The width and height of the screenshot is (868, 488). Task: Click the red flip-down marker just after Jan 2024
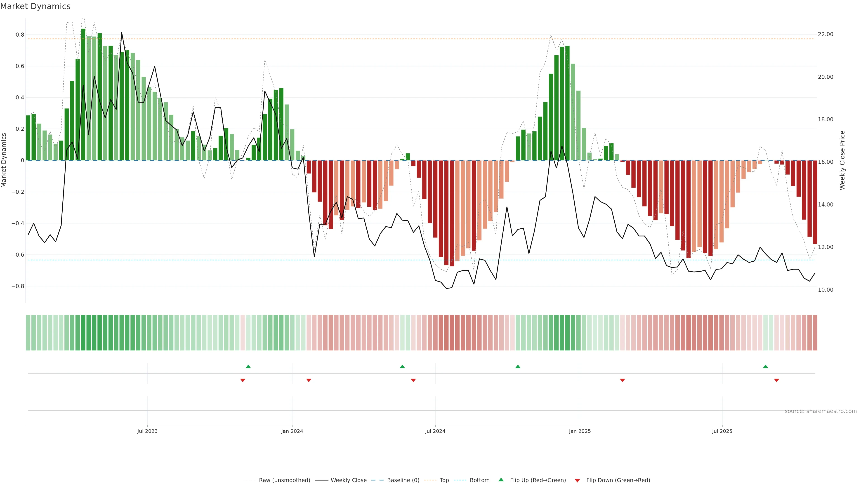(x=309, y=380)
